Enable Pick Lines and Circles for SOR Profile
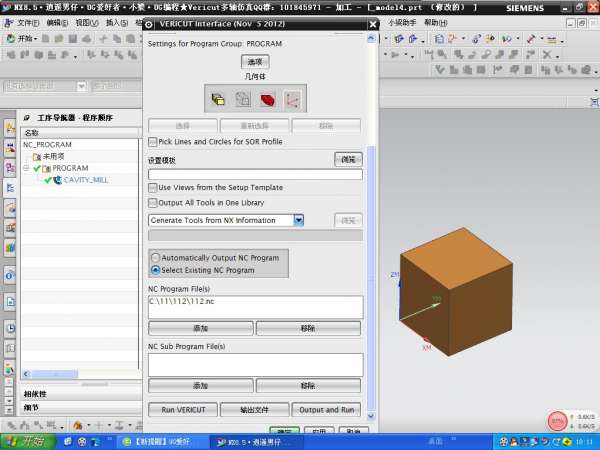 coord(153,142)
